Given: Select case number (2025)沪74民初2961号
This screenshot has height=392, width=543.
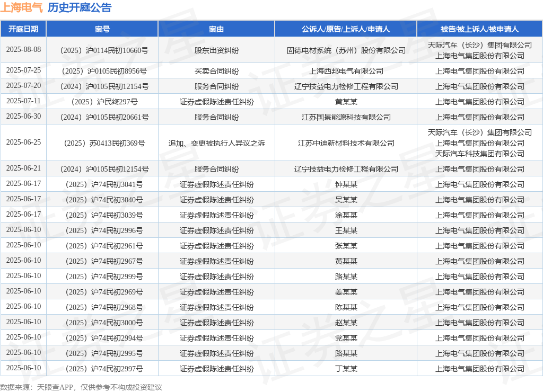Looking at the screenshot, I should (x=104, y=246).
